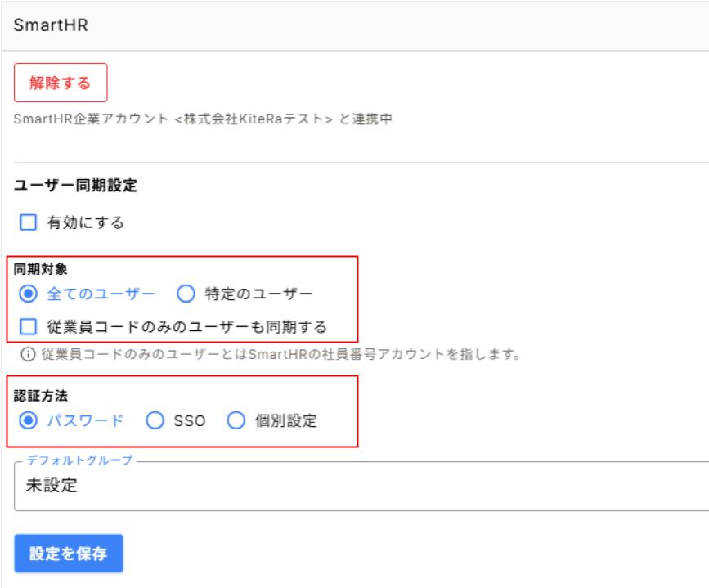This screenshot has width=709, height=588.
Task: Choose パスワード authentication method
Action: (x=28, y=420)
